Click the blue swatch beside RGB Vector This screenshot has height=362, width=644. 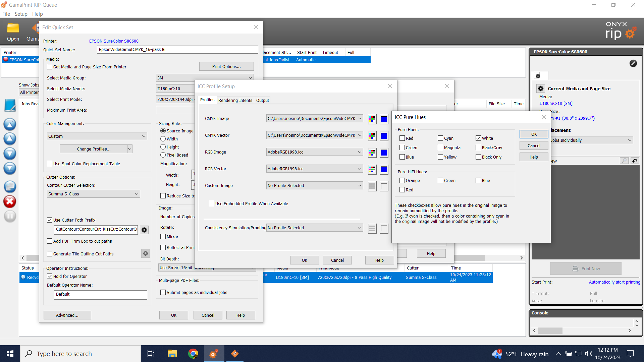(x=384, y=169)
